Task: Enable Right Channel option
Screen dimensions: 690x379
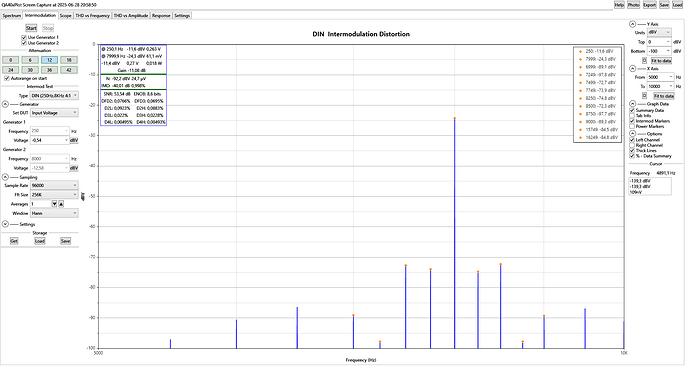Action: pos(632,145)
